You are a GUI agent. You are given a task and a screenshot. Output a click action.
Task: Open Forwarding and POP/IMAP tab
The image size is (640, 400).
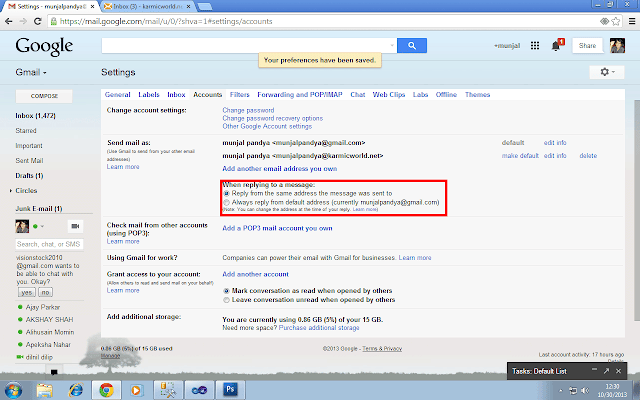click(x=300, y=94)
